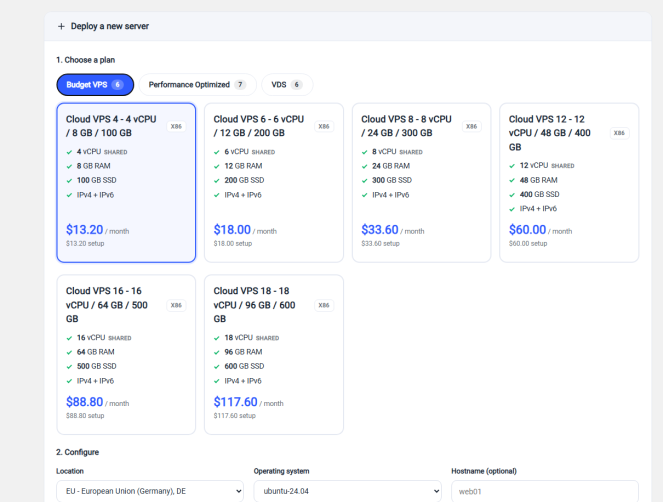Viewport: 663px width, 502px height.
Task: Click the 96 GB RAM feature line
Action: point(238,352)
